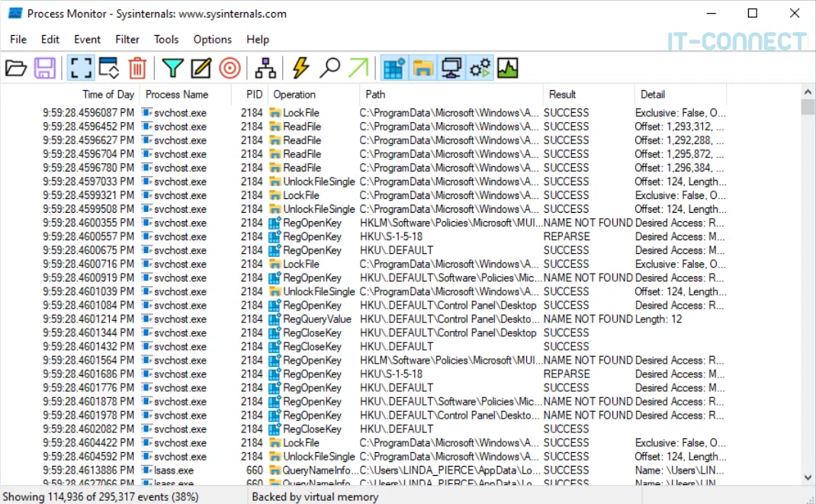Click the Find magnifier icon
Viewport: 816px width, 504px height.
(329, 69)
